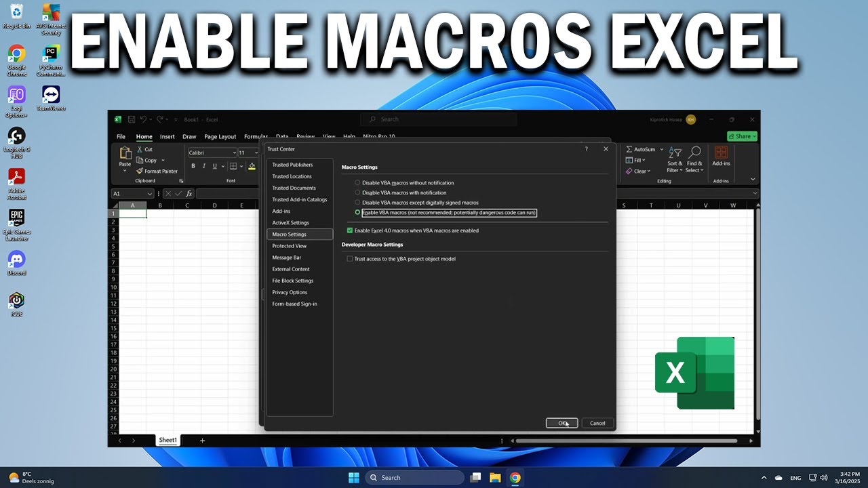Click the Cut scissors icon
This screenshot has width=868, height=488.
tap(140, 150)
